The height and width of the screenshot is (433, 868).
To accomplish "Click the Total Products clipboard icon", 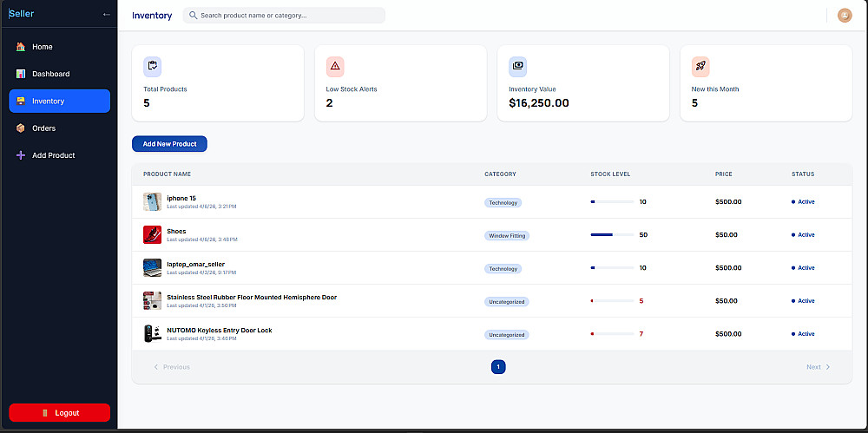I will [x=152, y=67].
